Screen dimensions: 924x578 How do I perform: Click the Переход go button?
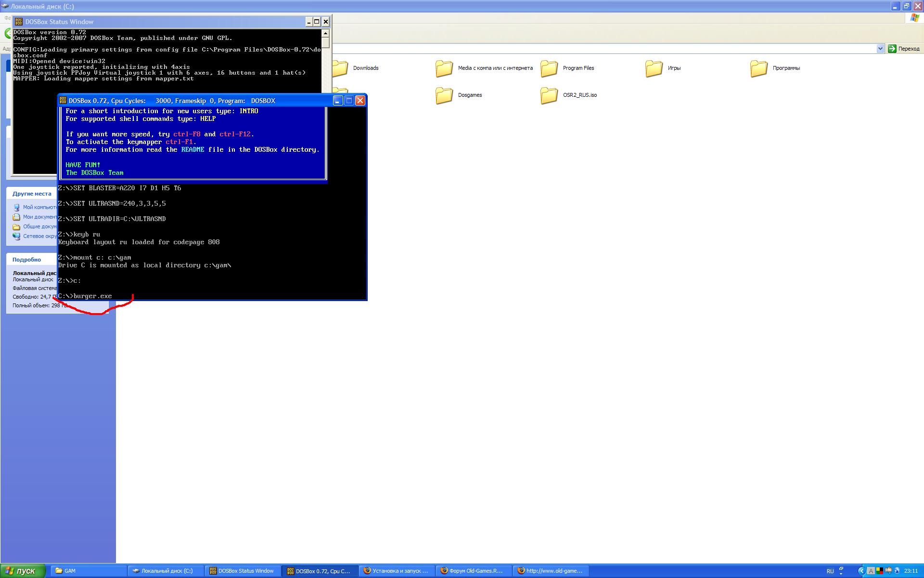[903, 49]
